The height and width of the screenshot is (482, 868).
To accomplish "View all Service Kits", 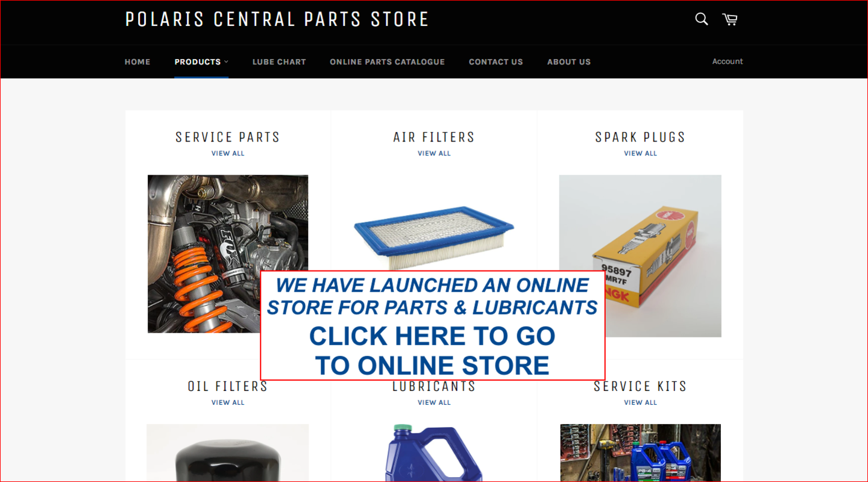I will pos(640,402).
